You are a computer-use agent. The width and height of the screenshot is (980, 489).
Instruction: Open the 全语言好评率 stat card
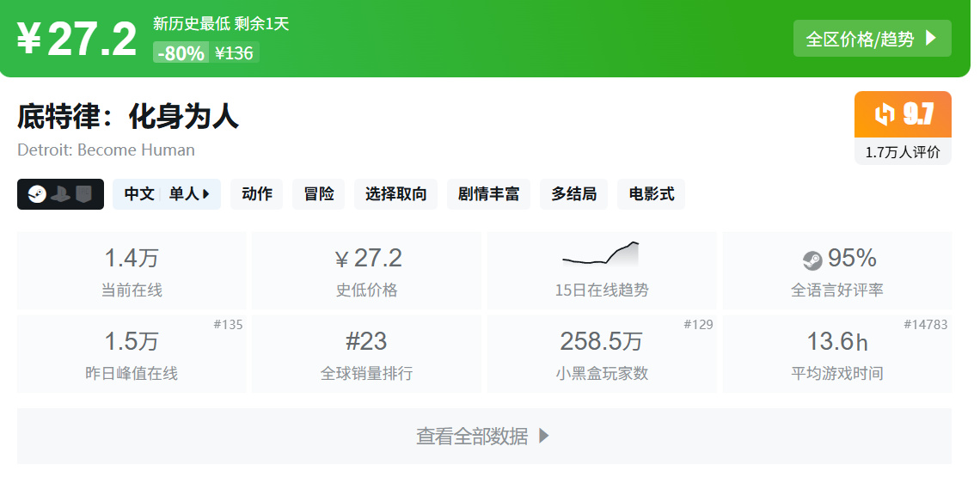pos(837,271)
